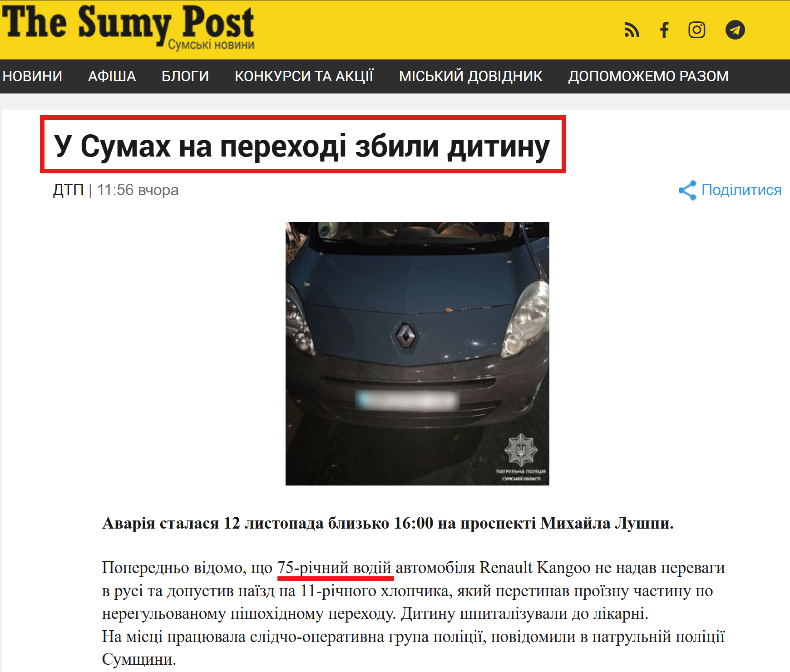The image size is (790, 672).
Task: Click the Сумські новини subtitle
Action: coord(211,45)
